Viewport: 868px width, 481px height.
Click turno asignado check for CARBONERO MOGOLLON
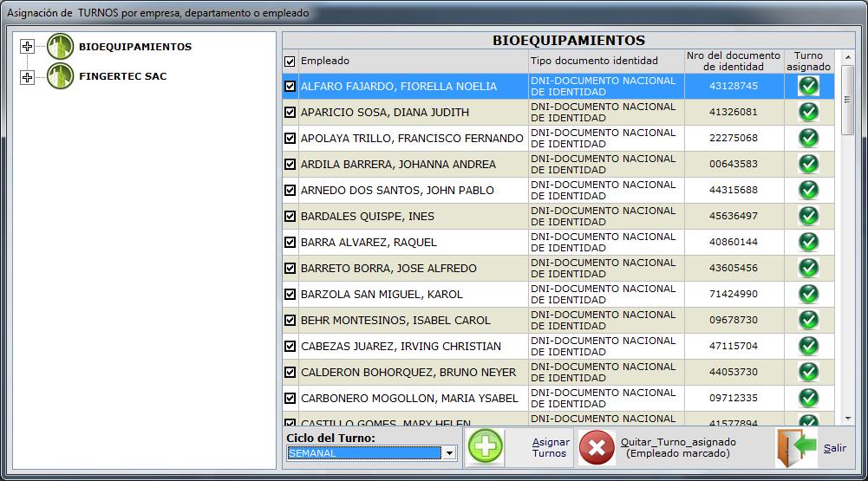(x=809, y=398)
